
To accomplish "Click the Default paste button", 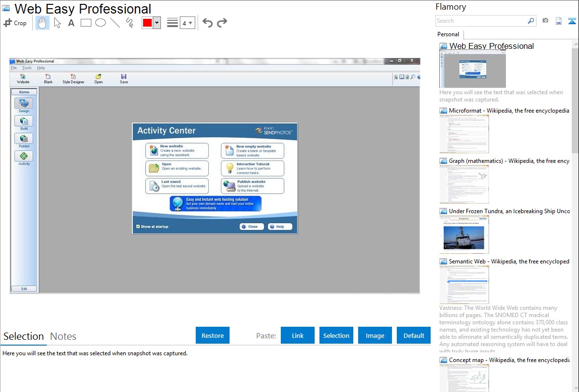I will 414,335.
